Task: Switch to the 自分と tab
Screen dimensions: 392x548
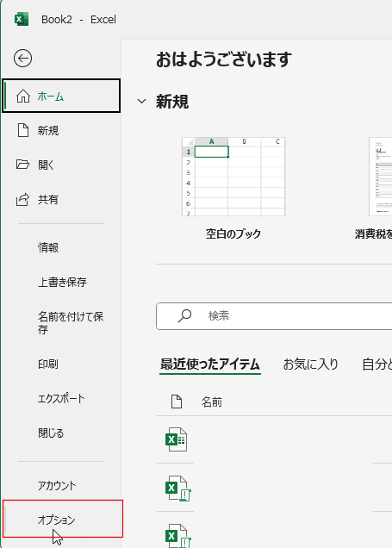Action: (x=377, y=364)
